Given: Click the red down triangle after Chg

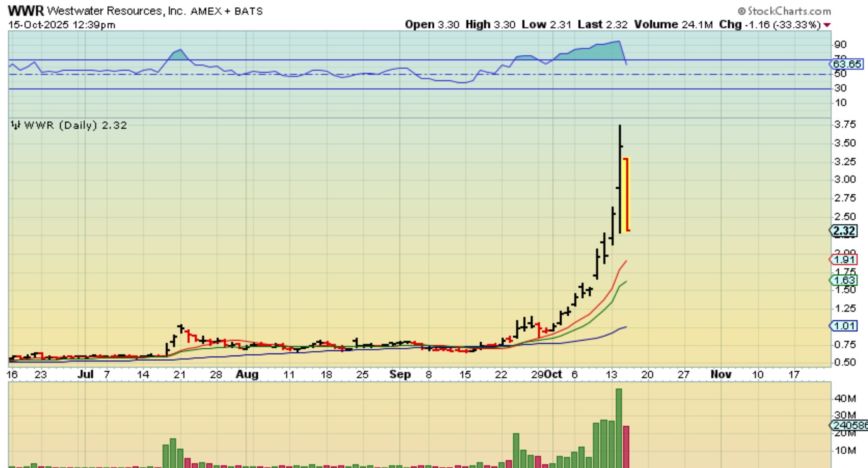Looking at the screenshot, I should point(827,25).
